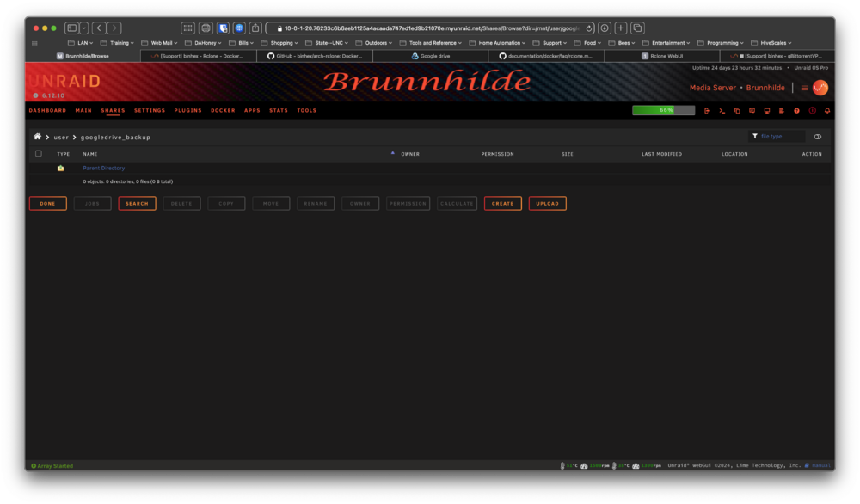Open the Settings menu item
Image resolution: width=860 pixels, height=504 pixels.
tap(150, 110)
